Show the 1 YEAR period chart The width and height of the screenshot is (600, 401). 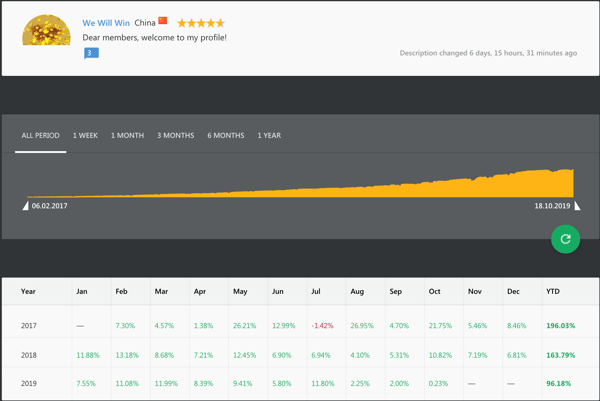tap(269, 135)
